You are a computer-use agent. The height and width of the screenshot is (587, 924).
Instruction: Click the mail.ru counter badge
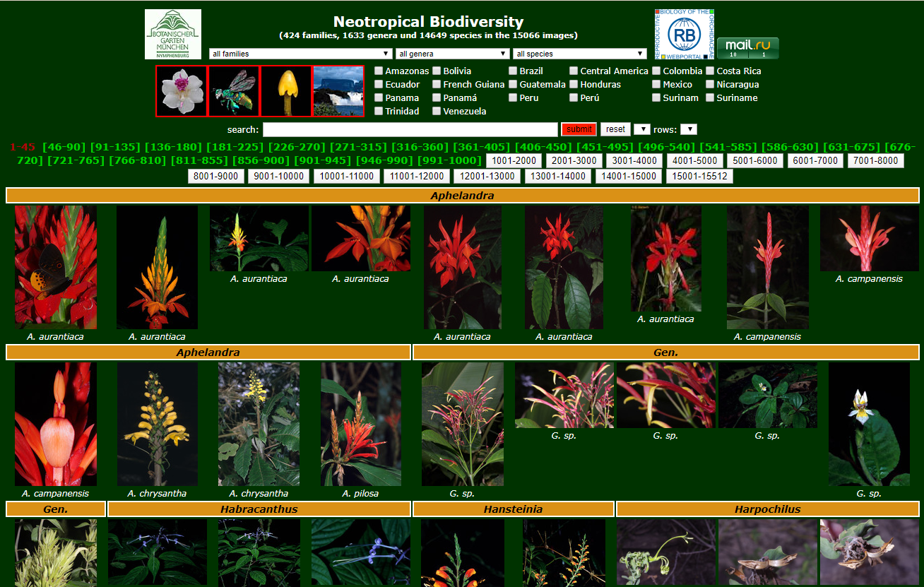point(748,48)
